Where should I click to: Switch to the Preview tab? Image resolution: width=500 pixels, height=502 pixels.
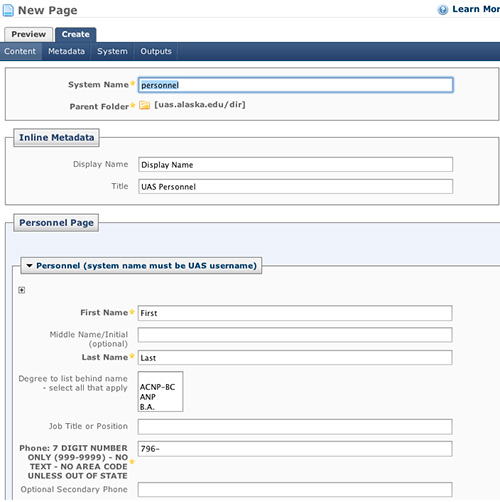pyautogui.click(x=28, y=34)
